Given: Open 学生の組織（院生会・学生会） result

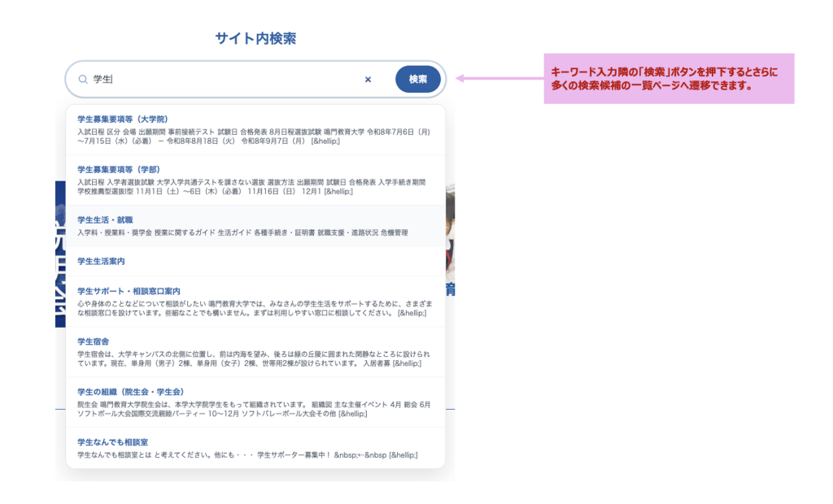Looking at the screenshot, I should point(130,392).
